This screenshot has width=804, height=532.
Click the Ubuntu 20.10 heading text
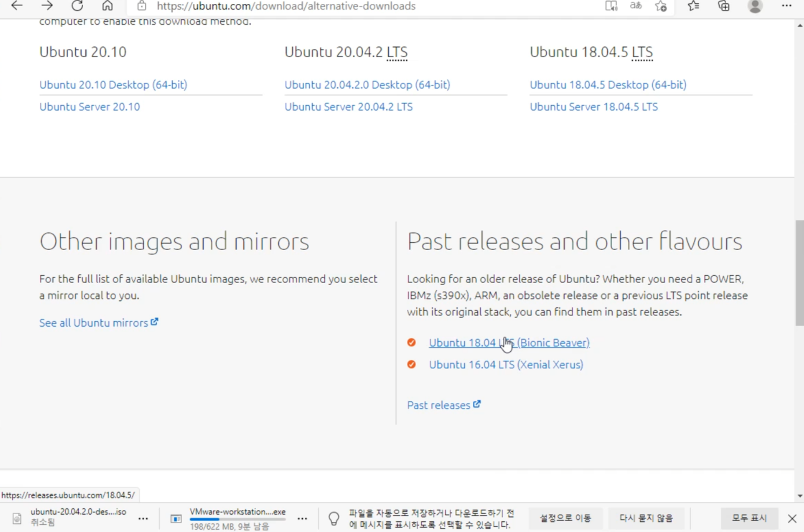(x=83, y=52)
